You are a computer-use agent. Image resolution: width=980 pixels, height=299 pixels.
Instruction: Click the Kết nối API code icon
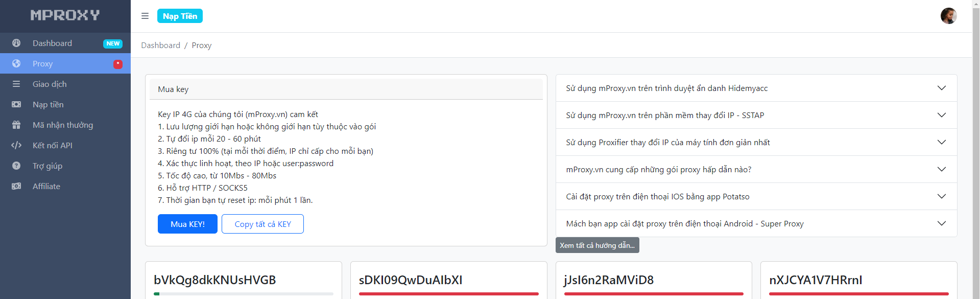point(16,146)
